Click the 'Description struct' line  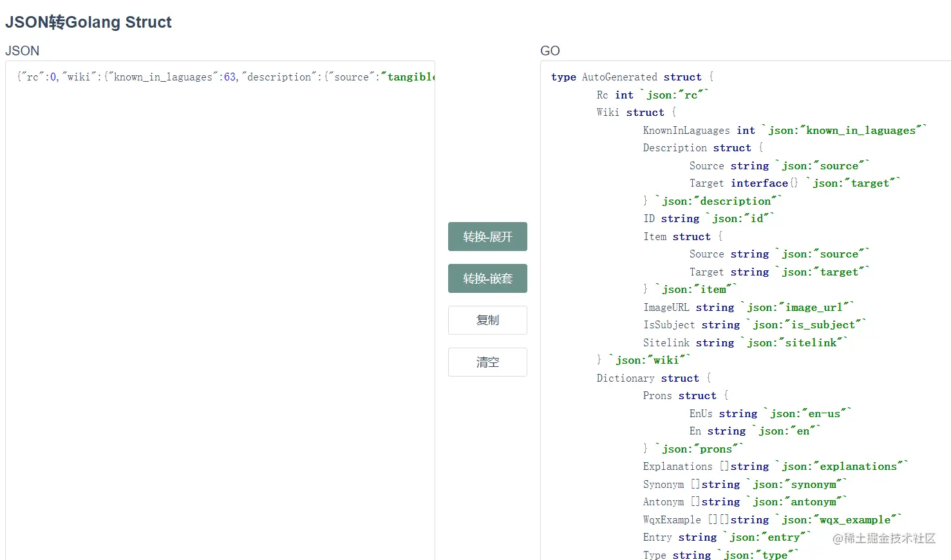click(x=702, y=147)
